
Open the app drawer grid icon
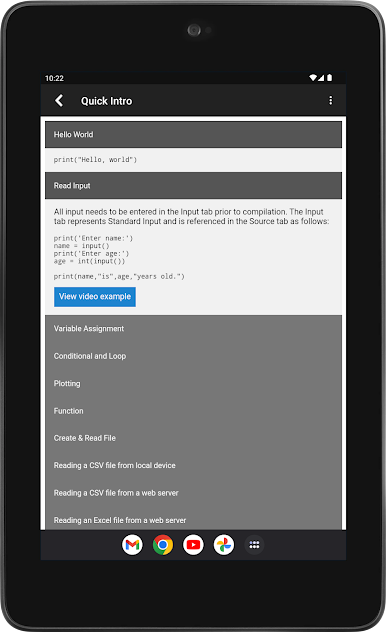click(254, 545)
